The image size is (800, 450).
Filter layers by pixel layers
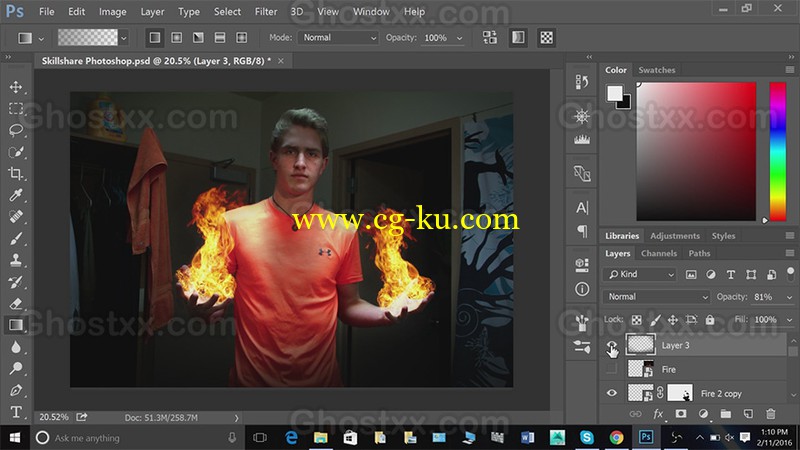[x=691, y=274]
